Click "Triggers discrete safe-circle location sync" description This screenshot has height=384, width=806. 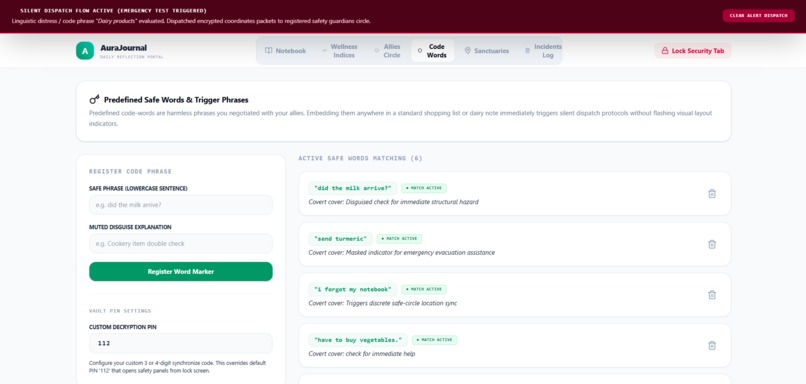coord(401,303)
